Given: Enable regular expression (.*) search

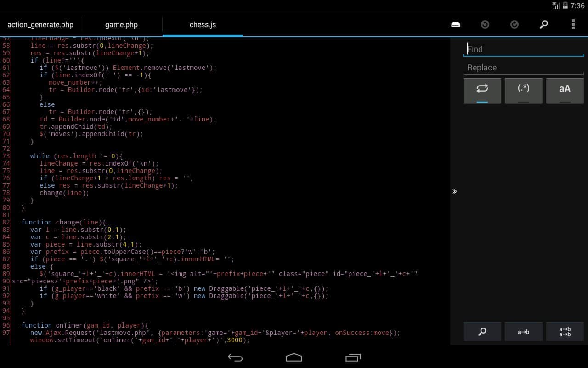Looking at the screenshot, I should 524,90.
